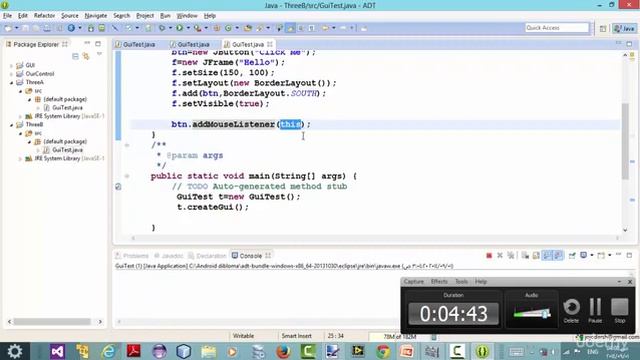The image size is (640, 360).
Task: Click the Pause button in the recorder
Action: pos(595,310)
